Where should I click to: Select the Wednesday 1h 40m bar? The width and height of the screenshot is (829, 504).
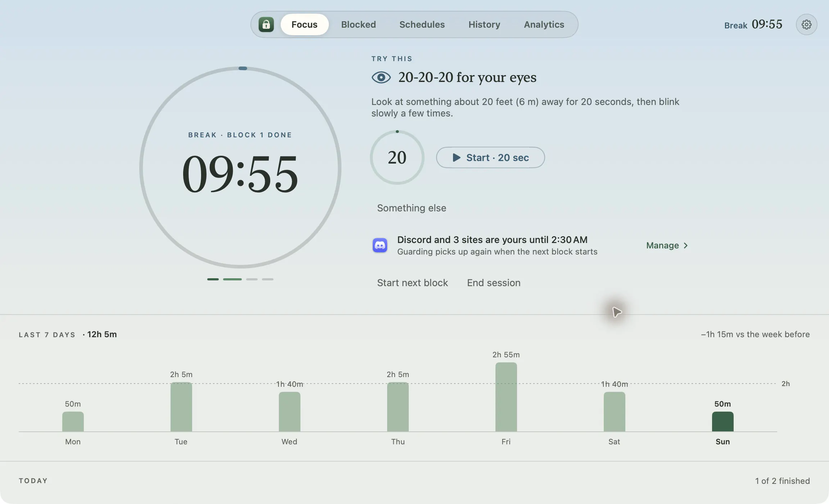tap(290, 412)
